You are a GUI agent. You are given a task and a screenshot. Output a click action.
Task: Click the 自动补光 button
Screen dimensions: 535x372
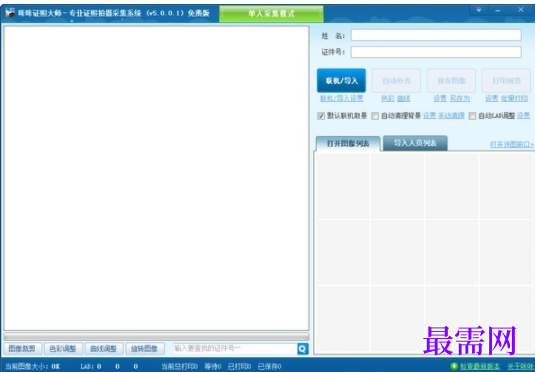coord(396,81)
